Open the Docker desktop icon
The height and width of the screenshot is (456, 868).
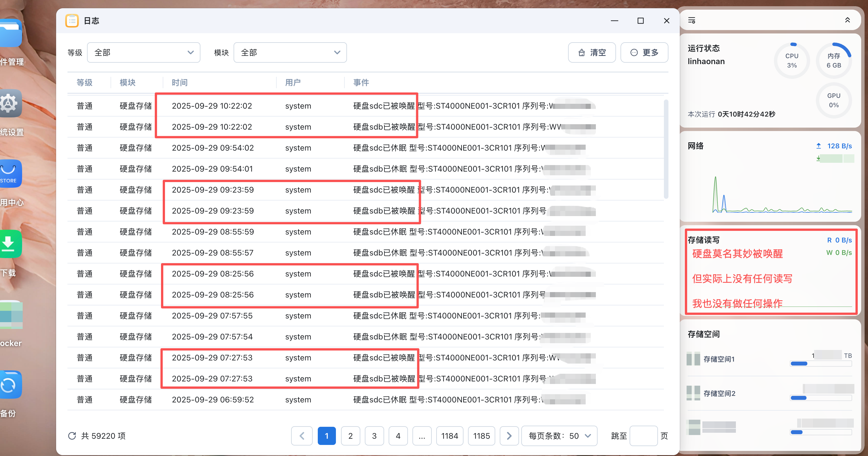[11, 315]
